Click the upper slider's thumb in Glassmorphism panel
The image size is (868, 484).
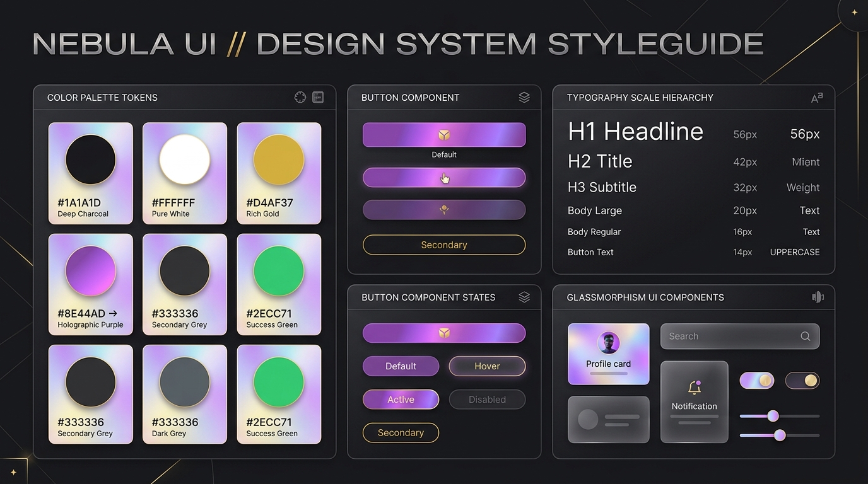(x=773, y=416)
